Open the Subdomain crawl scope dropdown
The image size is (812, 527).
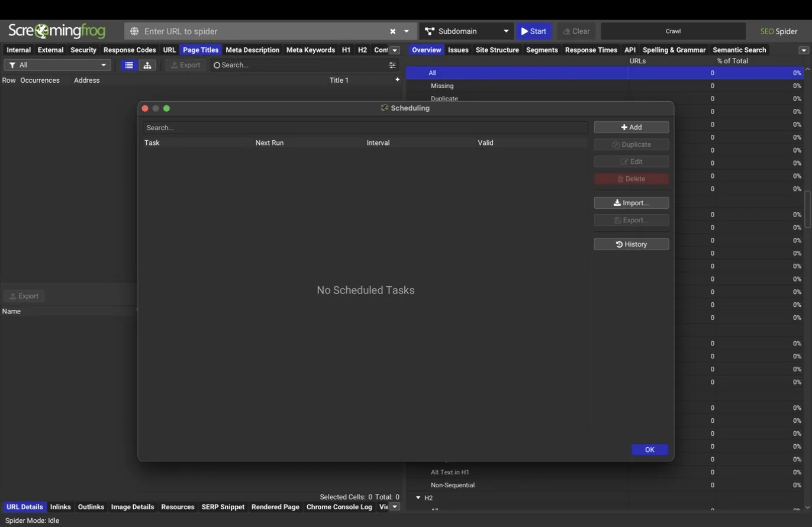click(466, 31)
